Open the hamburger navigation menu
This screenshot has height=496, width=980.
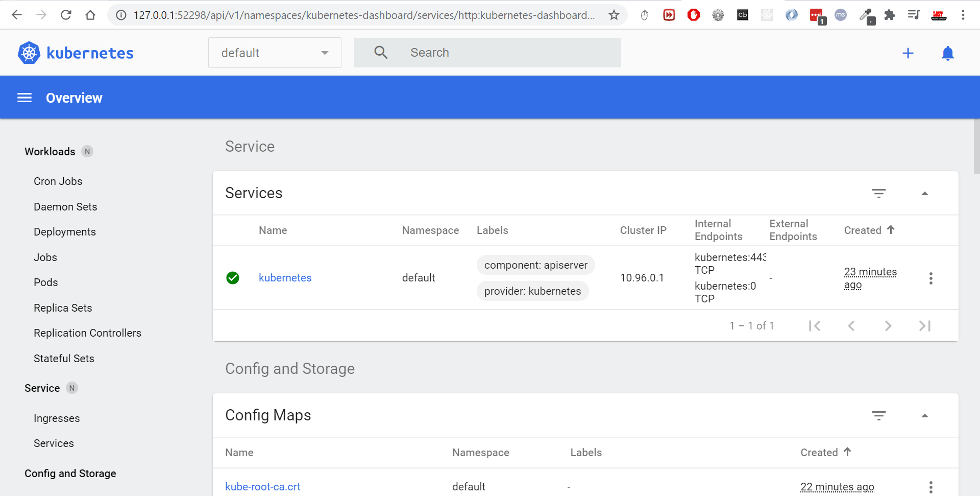(24, 98)
